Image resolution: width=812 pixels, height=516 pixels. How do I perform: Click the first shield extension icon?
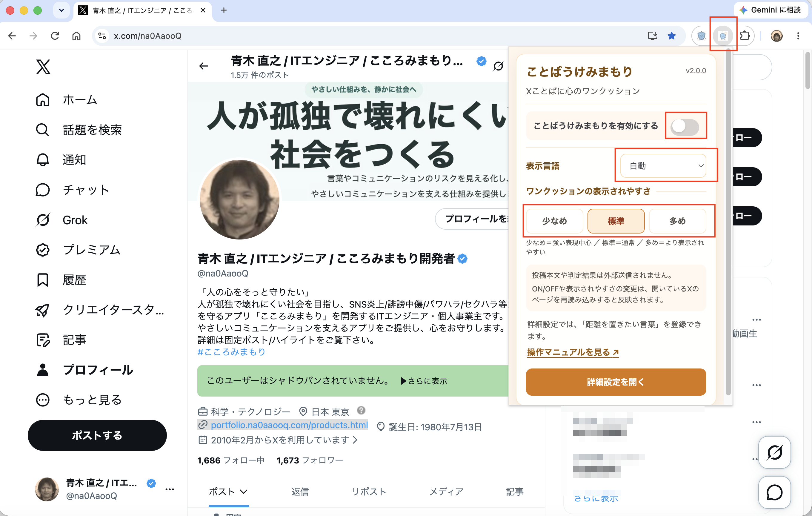point(702,36)
